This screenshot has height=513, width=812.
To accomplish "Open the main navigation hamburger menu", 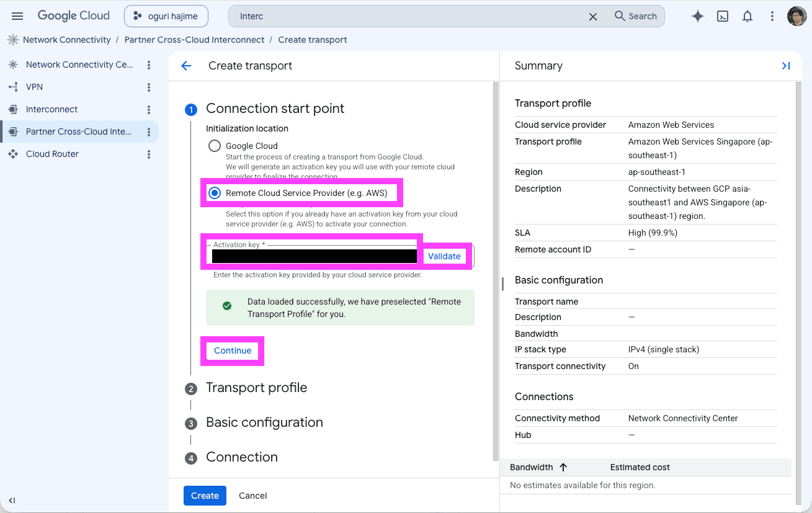I will coord(17,16).
